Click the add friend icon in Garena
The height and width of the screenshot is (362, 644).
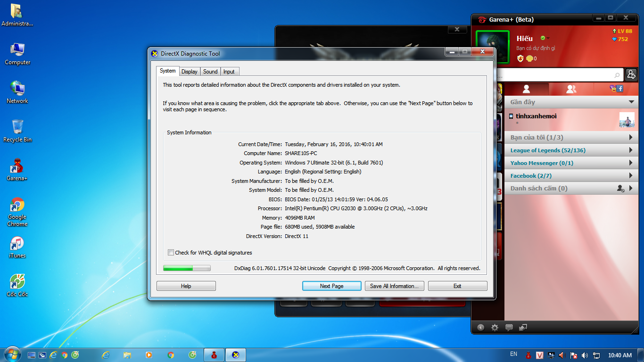pyautogui.click(x=631, y=74)
